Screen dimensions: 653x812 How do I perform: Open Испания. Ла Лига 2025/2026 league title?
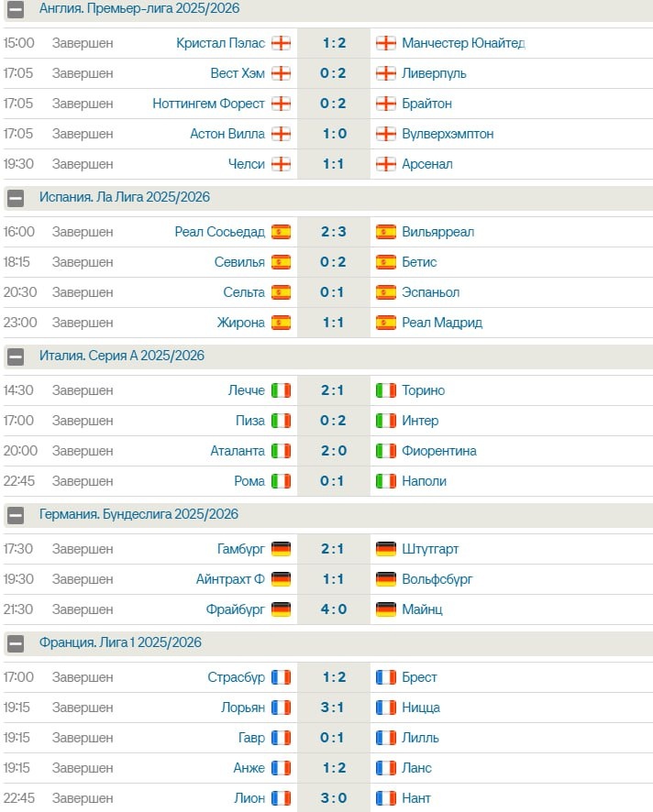[x=125, y=197]
